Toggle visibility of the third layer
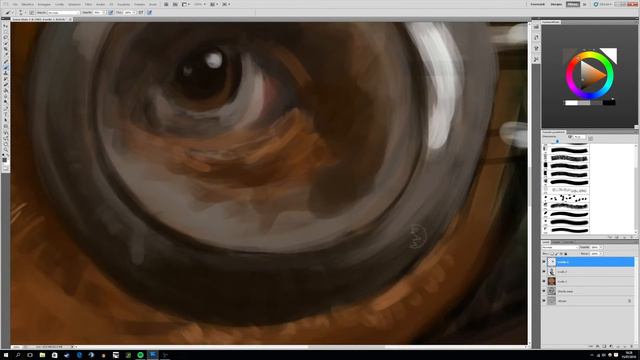This screenshot has width=640, height=360. [x=544, y=281]
